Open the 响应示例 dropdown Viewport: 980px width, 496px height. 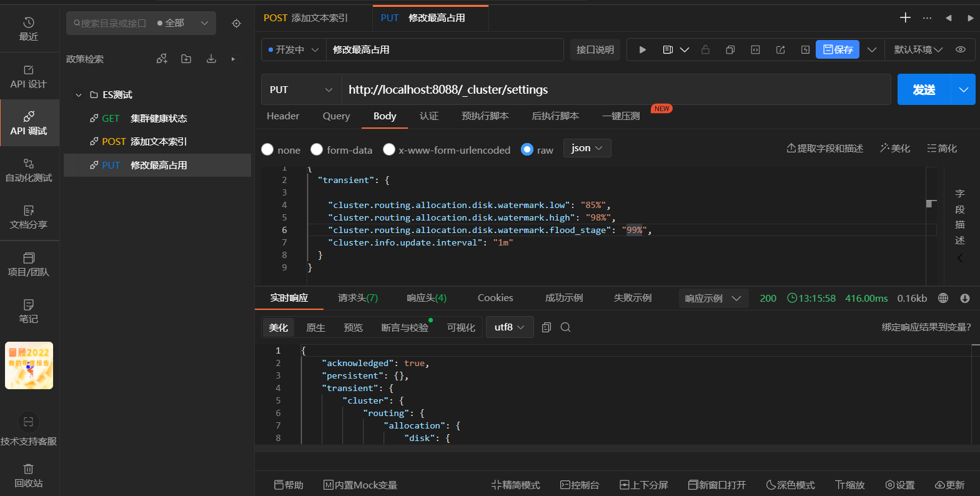pos(713,298)
